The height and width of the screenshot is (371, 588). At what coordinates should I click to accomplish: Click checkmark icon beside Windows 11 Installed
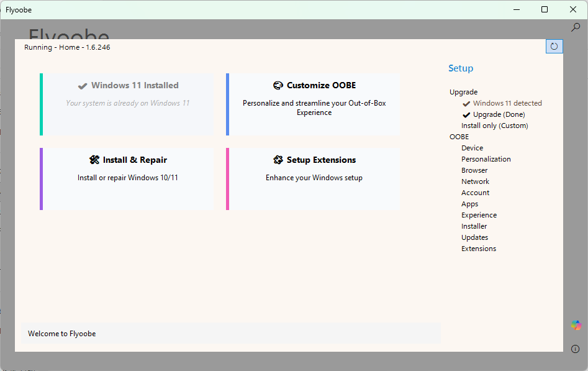pos(83,86)
